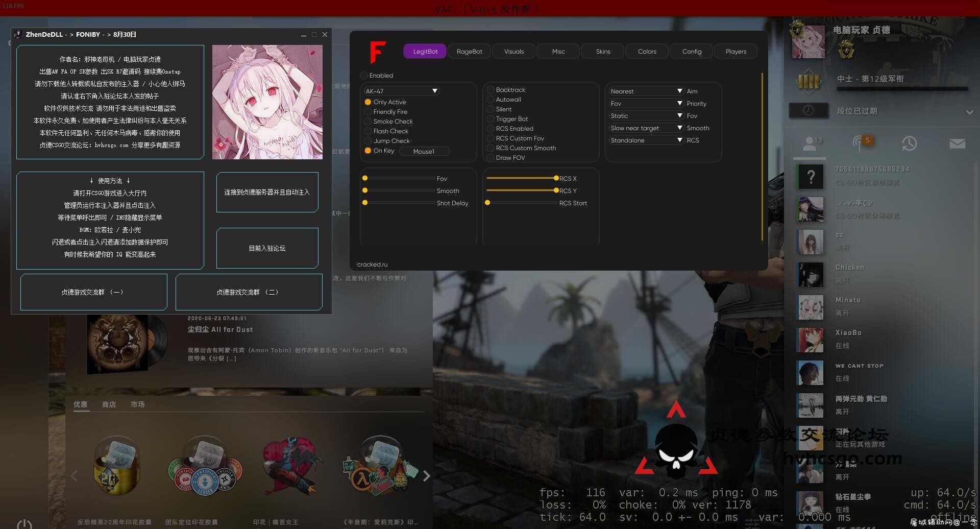Adjust the RCS X slider
This screenshot has height=529, width=980.
point(522,178)
